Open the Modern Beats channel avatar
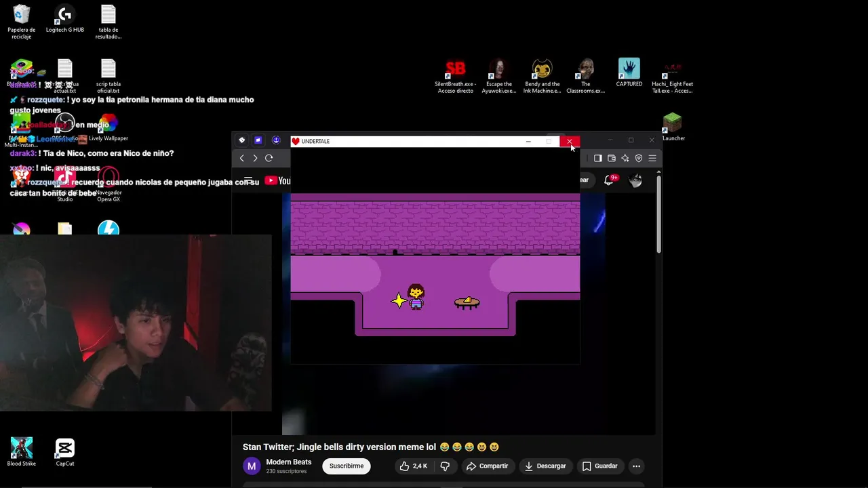 (252, 466)
